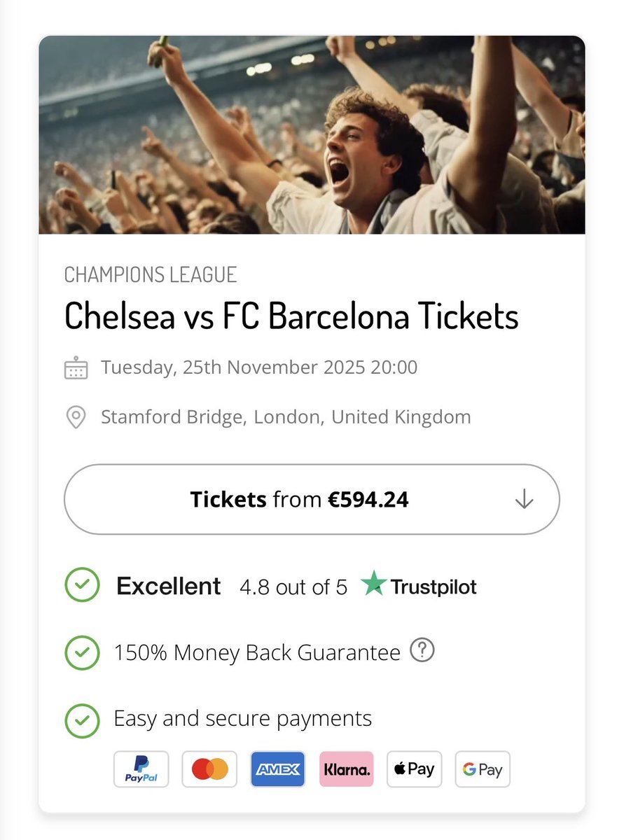Click the 4.8 out of 5 rating
Screen dimensions: 624x840
[x=293, y=587]
